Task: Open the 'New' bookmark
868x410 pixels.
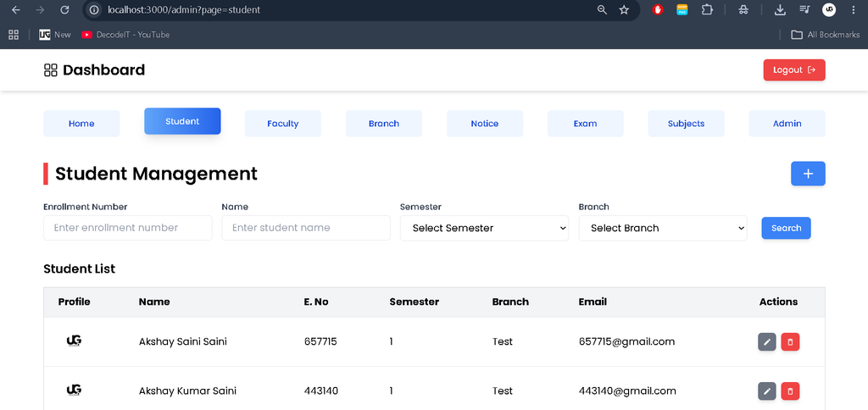Action: click(55, 34)
